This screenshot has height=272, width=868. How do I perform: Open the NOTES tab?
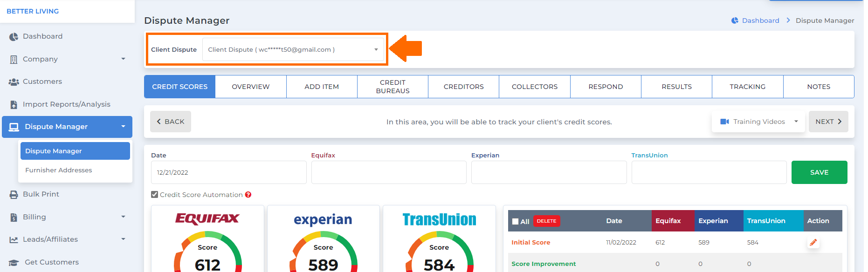coord(819,87)
